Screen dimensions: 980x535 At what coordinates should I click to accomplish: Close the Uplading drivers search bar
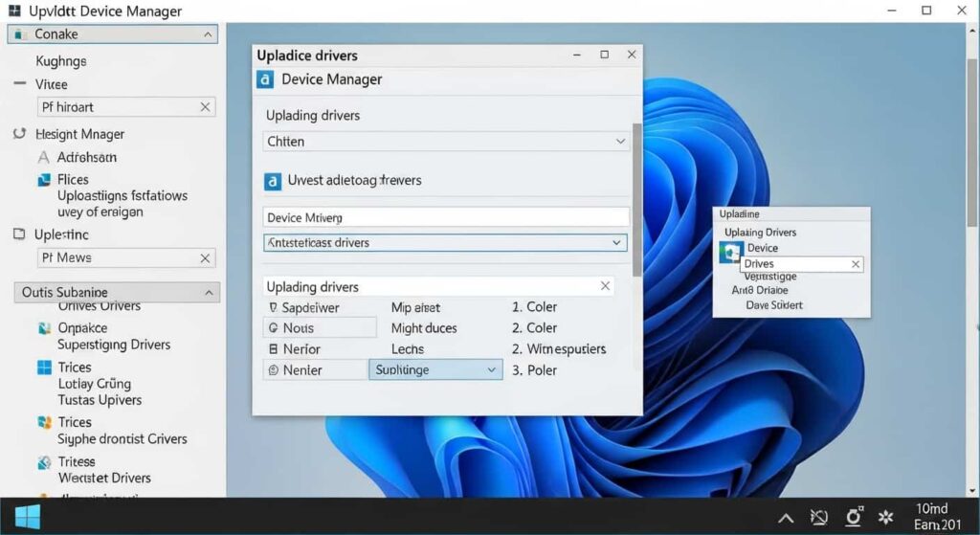point(605,285)
